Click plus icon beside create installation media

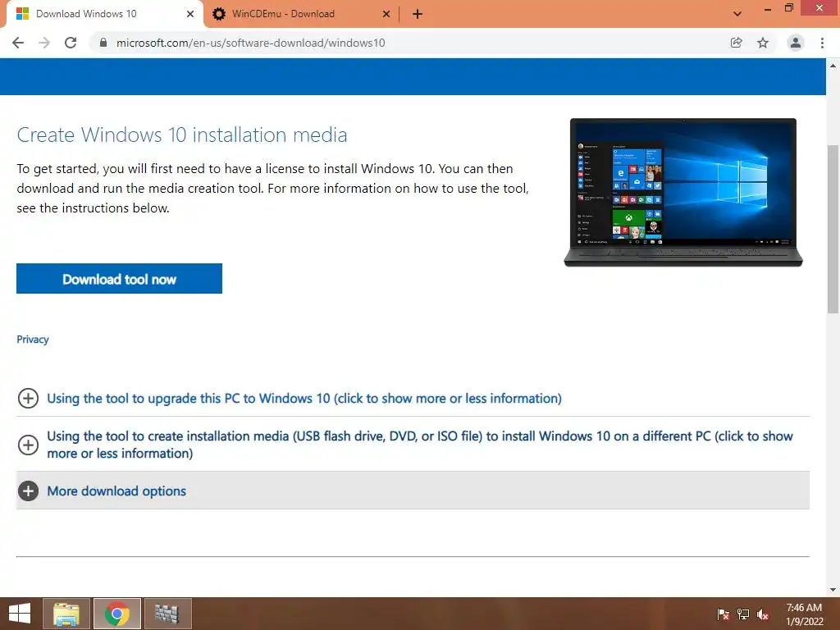pos(28,445)
